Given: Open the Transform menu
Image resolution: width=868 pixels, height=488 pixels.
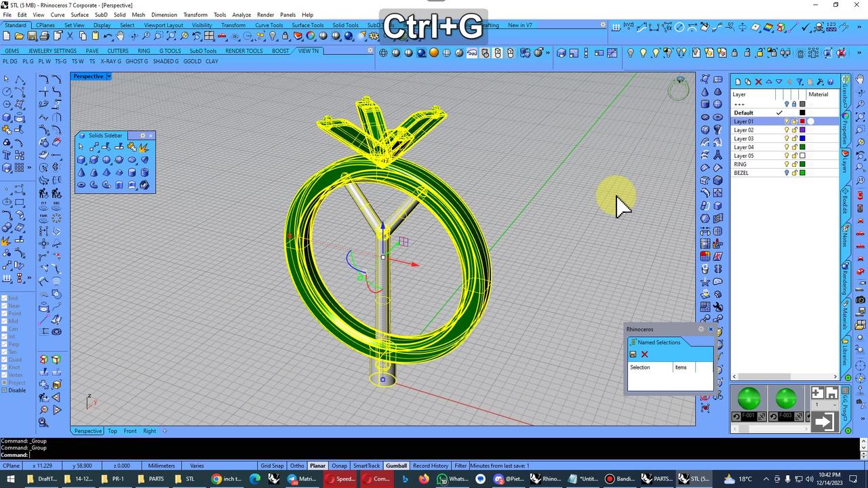Looking at the screenshot, I should click(x=195, y=14).
